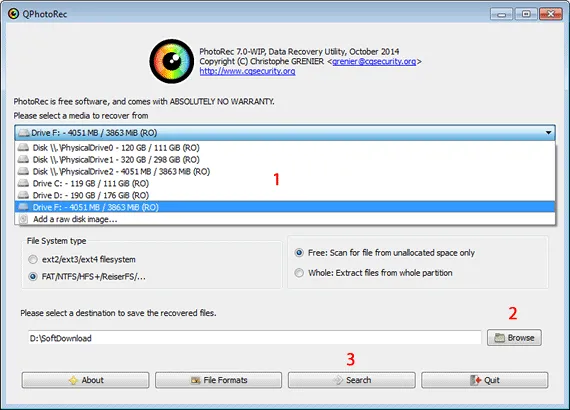The width and height of the screenshot is (570, 410).
Task: Open the File Formats settings
Action: (218, 380)
